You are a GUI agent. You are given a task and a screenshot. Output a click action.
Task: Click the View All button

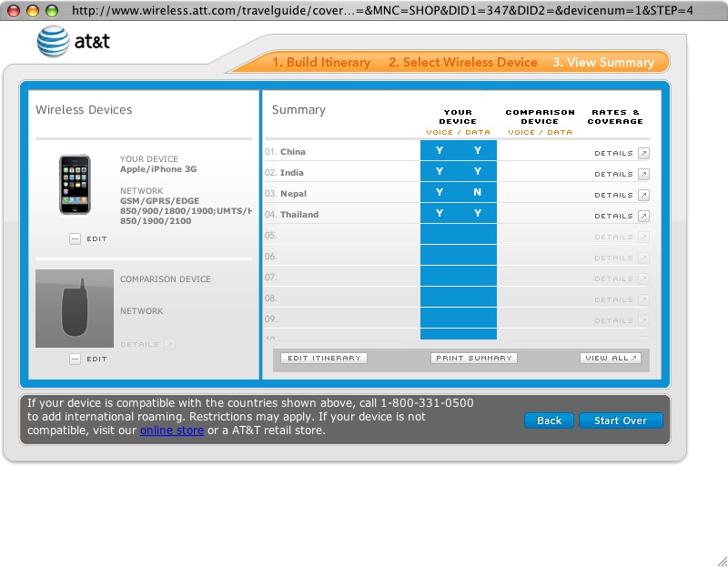(x=611, y=358)
